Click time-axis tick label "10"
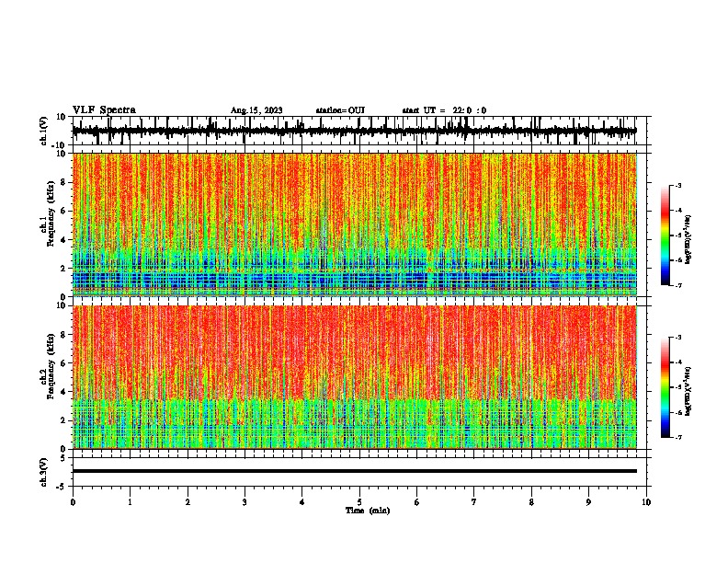Image resolution: width=728 pixels, height=563 pixels. 646,502
